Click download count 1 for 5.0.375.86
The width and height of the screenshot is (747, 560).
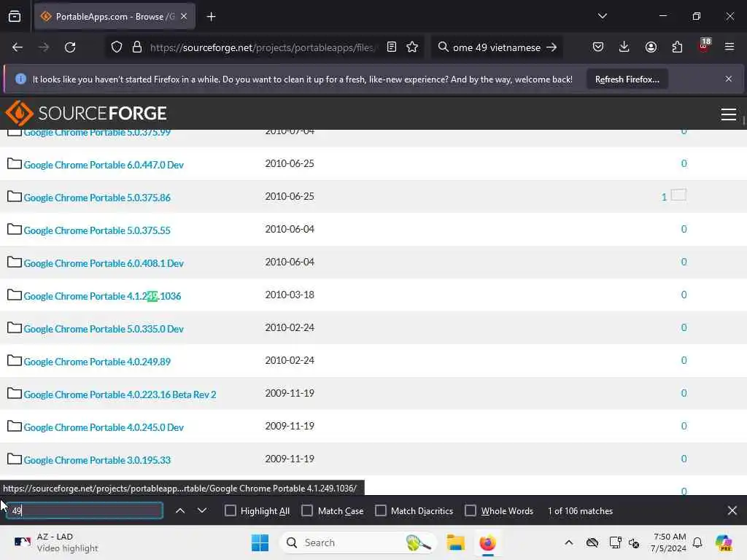[664, 197]
